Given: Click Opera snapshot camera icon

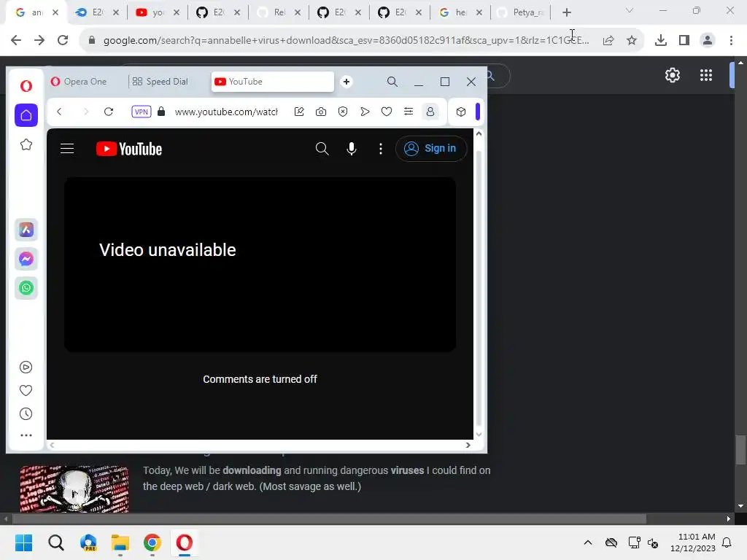Looking at the screenshot, I should click(321, 112).
